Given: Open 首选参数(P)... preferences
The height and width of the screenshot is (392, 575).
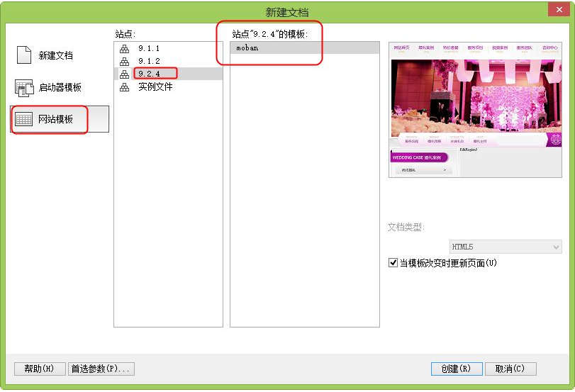Looking at the screenshot, I should click(x=101, y=369).
